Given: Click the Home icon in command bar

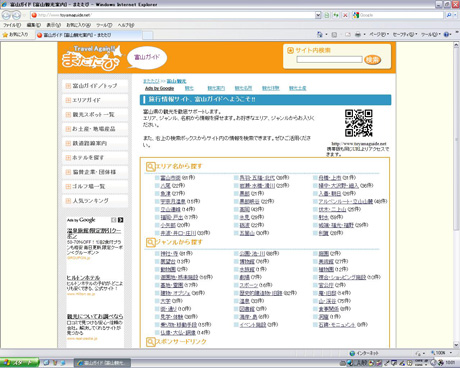Looking at the screenshot, I should [320, 34].
